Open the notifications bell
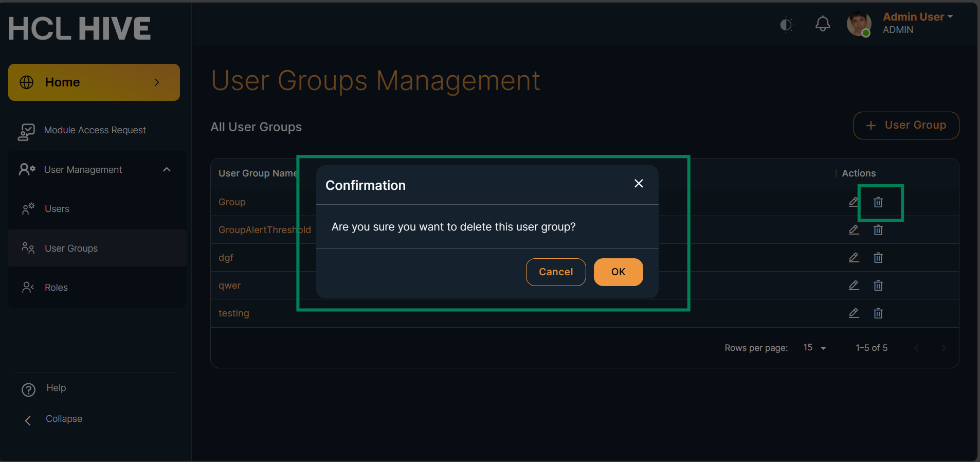This screenshot has width=980, height=462. coord(823,24)
